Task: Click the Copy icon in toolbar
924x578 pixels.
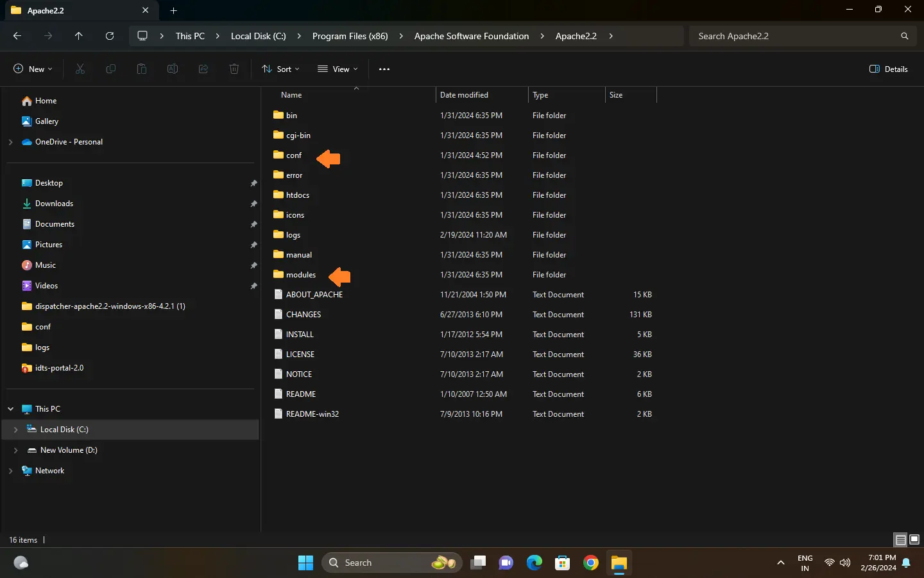Action: (x=111, y=69)
